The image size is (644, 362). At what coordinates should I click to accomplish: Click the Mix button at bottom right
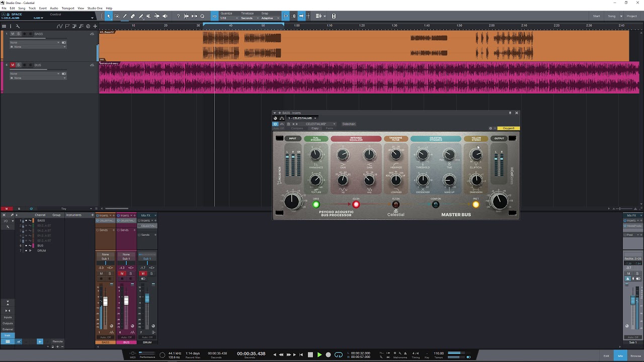tap(620, 356)
